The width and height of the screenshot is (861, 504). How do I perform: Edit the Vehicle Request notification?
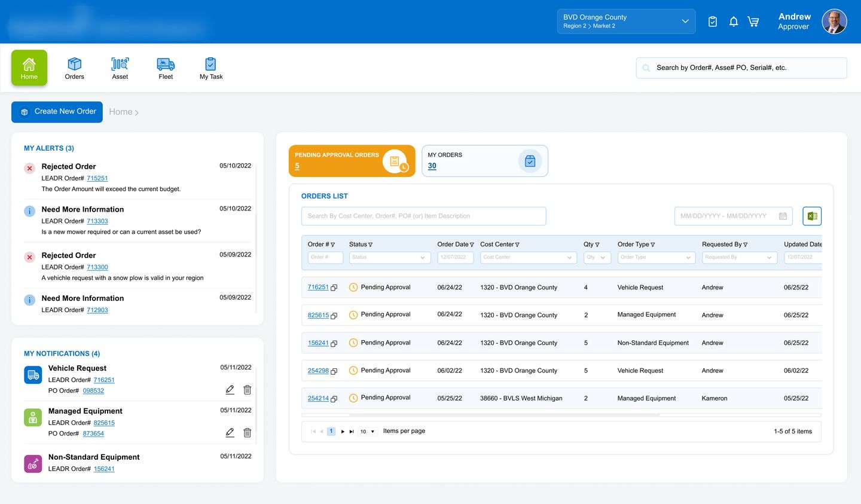(x=230, y=390)
